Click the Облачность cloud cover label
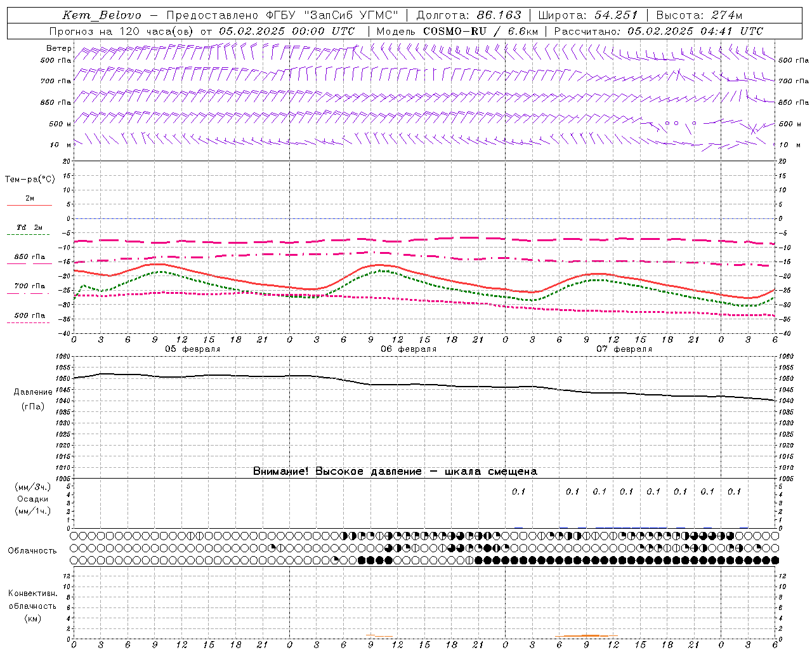Viewport: 812px width, 650px height. coord(32,550)
